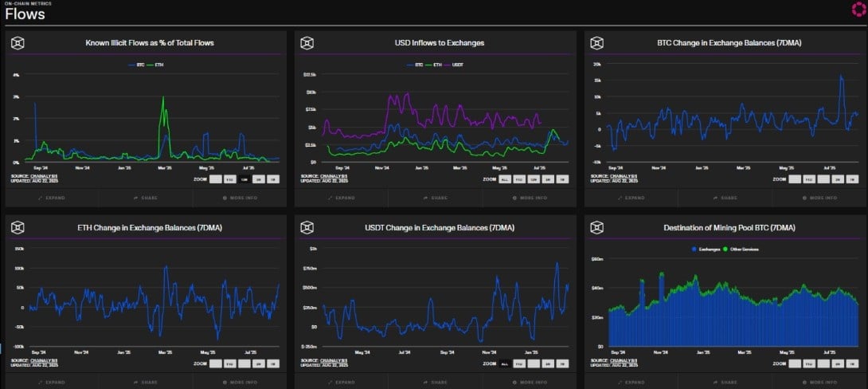Image resolution: width=868 pixels, height=389 pixels.
Task: Toggle USDT legend entry in USD Inflows chart
Action: tap(455, 65)
